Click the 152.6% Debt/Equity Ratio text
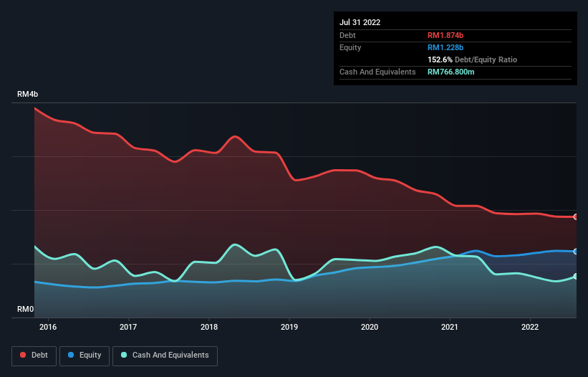This screenshot has width=588, height=377. click(x=472, y=59)
